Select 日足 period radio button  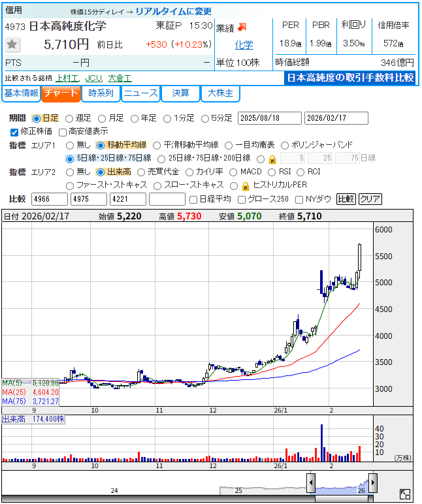pos(37,119)
